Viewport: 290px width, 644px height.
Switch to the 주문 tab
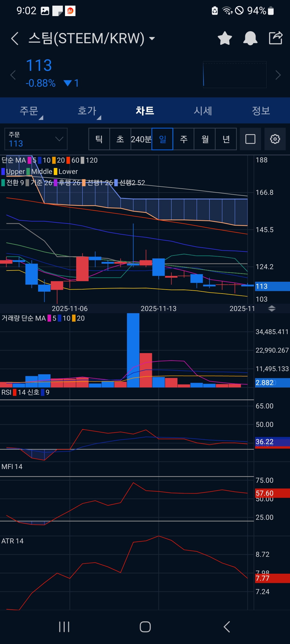(x=29, y=111)
